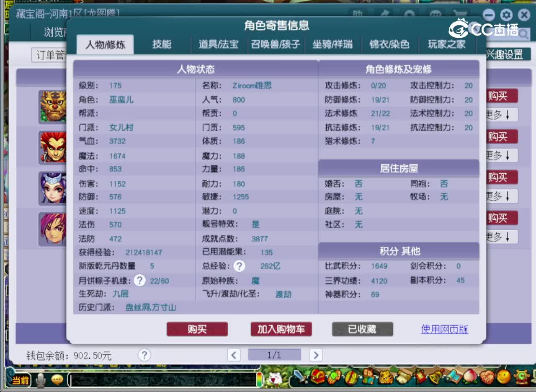
Task: Open the 使用网页版 link
Action: pyautogui.click(x=443, y=330)
